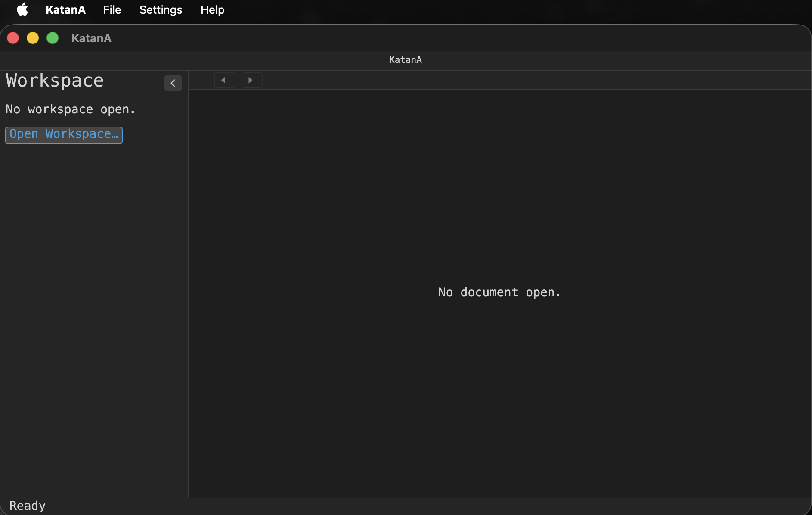
Task: Open the Settings menu
Action: 161,9
